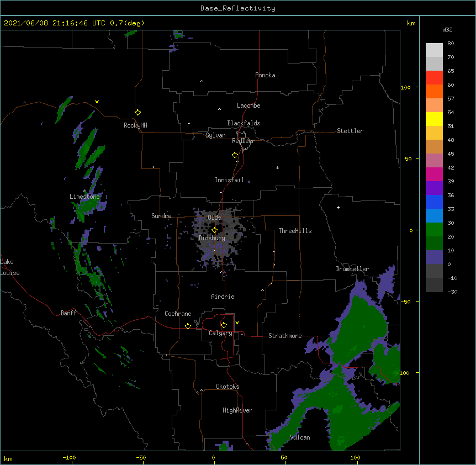Click the Calgary city label
476x465 pixels.
(220, 333)
